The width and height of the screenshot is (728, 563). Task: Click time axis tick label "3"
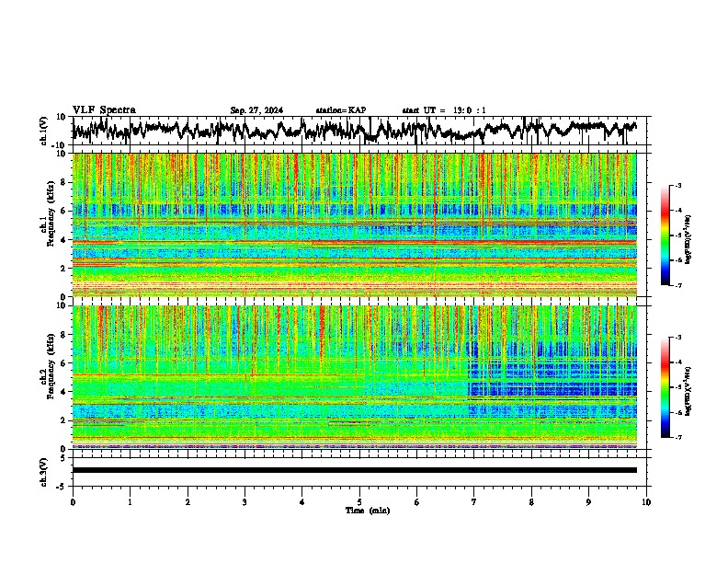(x=245, y=502)
